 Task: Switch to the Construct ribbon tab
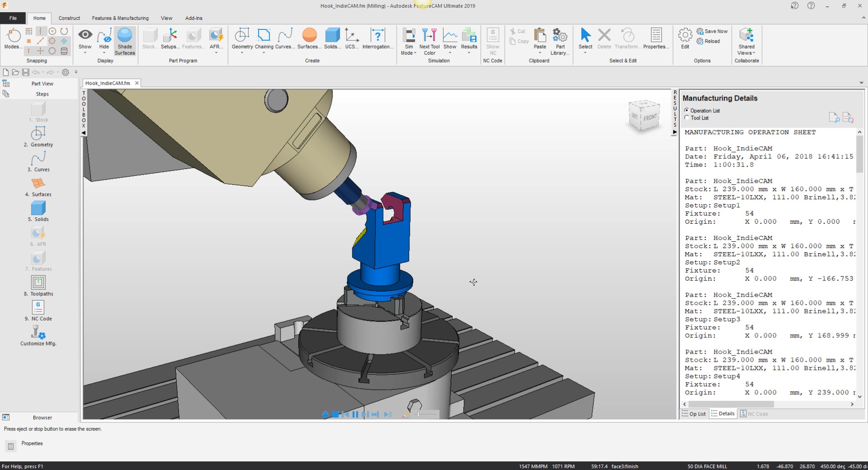69,18
